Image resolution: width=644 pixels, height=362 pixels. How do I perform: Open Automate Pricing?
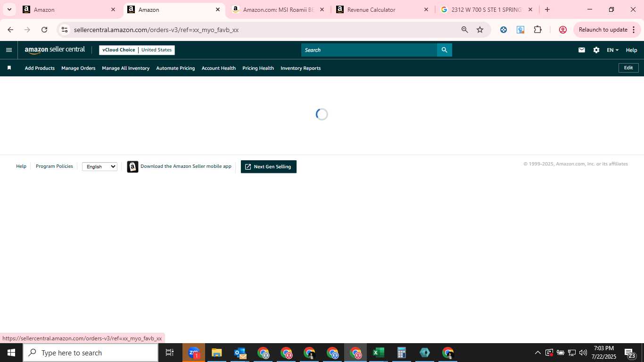(x=175, y=68)
